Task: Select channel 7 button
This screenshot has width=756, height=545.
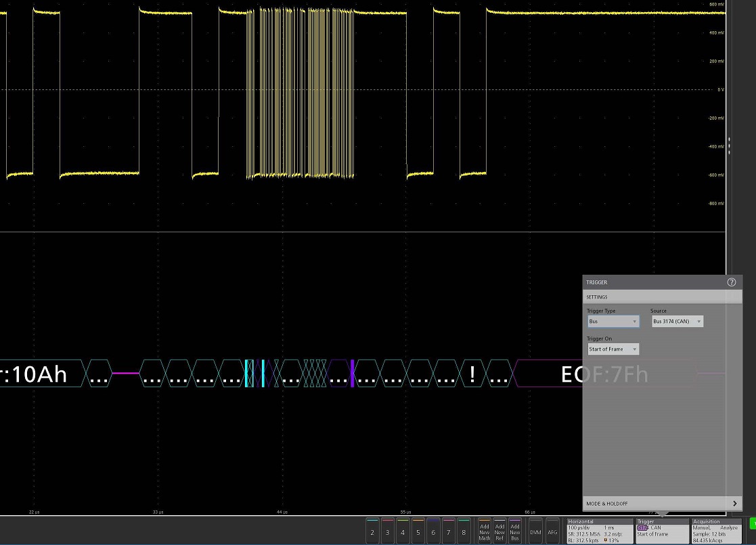Action: click(449, 531)
